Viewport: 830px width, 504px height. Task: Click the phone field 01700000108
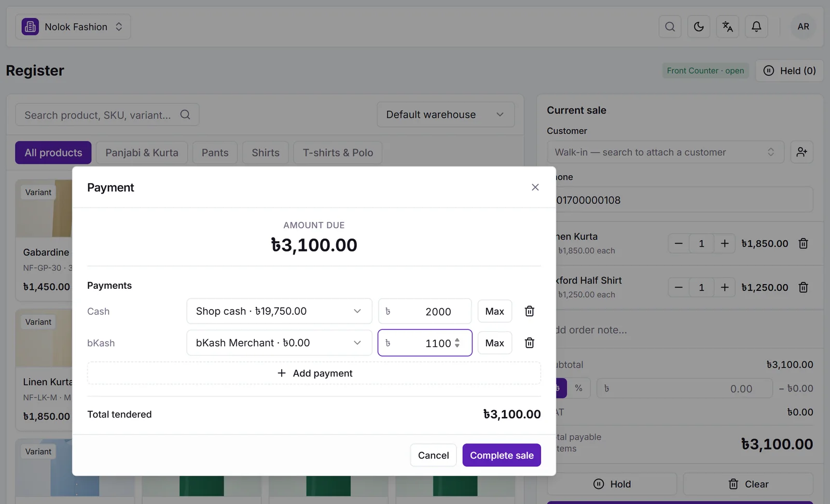[685, 200]
